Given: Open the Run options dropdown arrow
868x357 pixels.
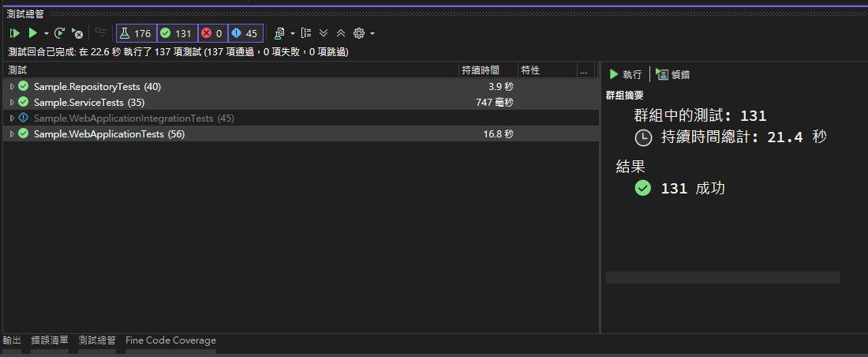Looking at the screenshot, I should 47,33.
